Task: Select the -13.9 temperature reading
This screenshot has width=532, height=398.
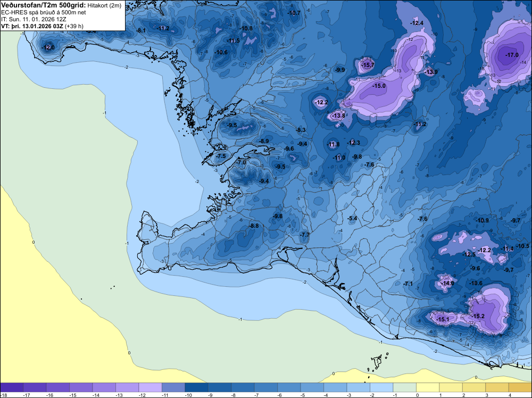Action: click(431, 72)
